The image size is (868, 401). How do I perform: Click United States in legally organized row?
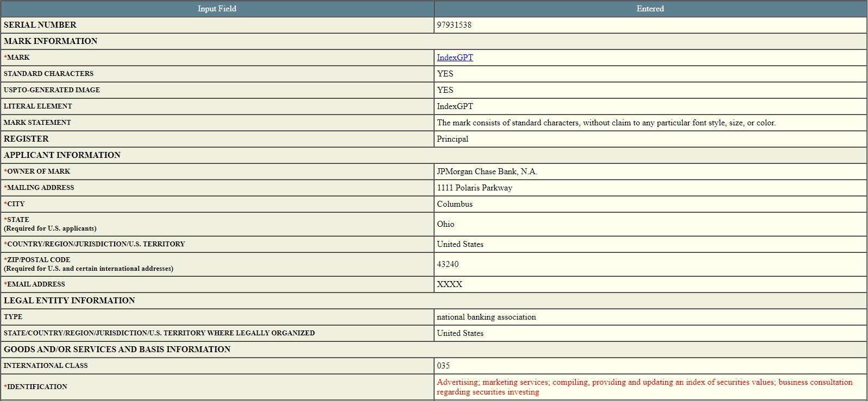pos(460,333)
